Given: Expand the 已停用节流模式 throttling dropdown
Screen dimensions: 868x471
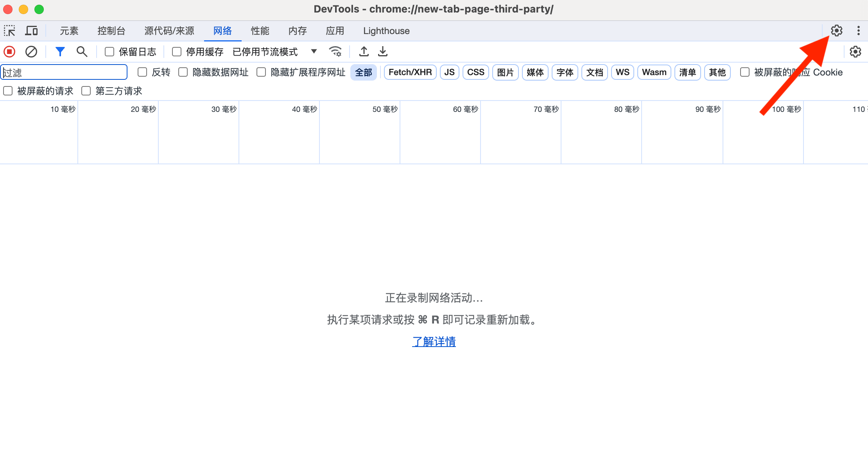Looking at the screenshot, I should pyautogui.click(x=274, y=52).
